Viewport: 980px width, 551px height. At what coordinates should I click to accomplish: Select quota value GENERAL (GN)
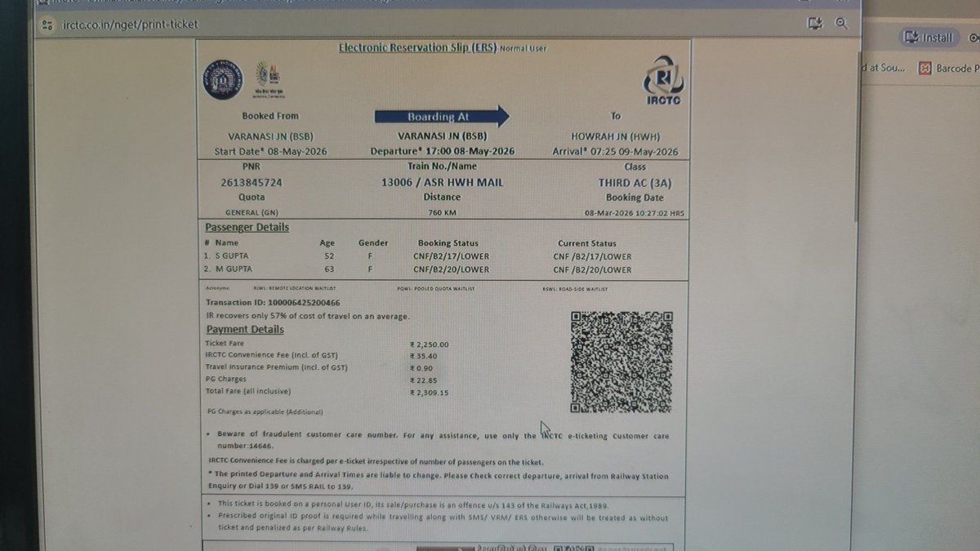[252, 212]
